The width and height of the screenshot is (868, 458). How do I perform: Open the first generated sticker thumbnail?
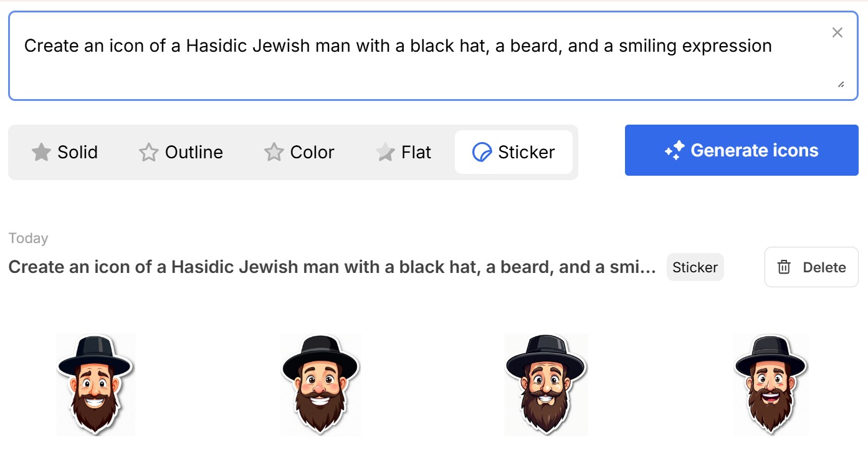pos(95,384)
